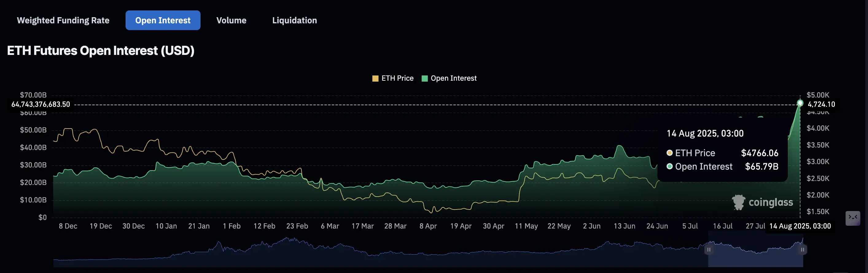This screenshot has height=273, width=868.
Task: Click the 64,743,376,683.50 crosshair value label
Action: point(41,104)
